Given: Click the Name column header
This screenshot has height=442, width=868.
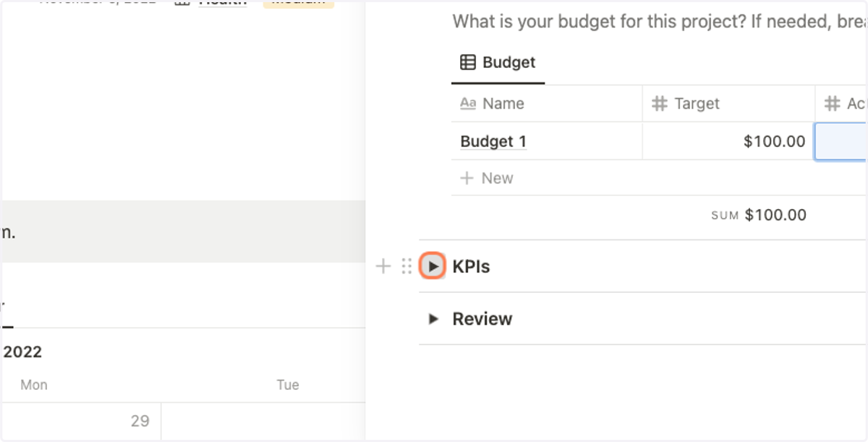Looking at the screenshot, I should [x=547, y=103].
